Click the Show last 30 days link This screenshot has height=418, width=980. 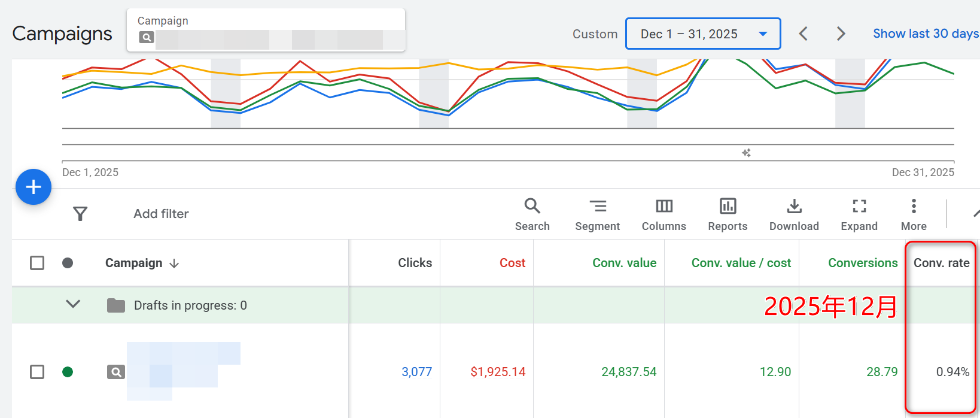[x=926, y=34]
